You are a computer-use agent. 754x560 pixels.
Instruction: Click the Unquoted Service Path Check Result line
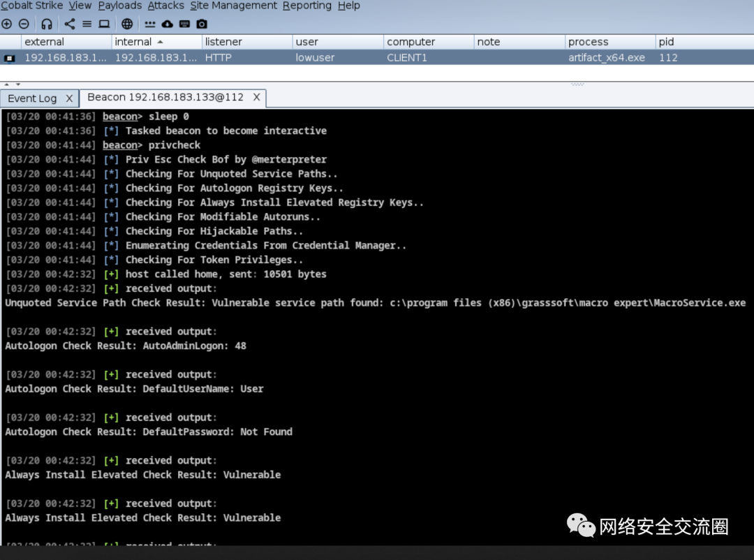click(x=375, y=303)
